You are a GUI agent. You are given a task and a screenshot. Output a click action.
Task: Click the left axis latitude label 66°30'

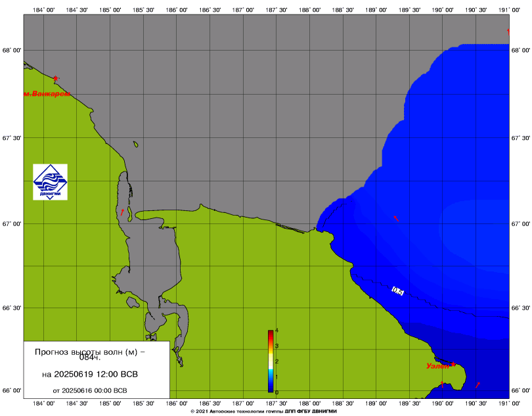(12, 308)
